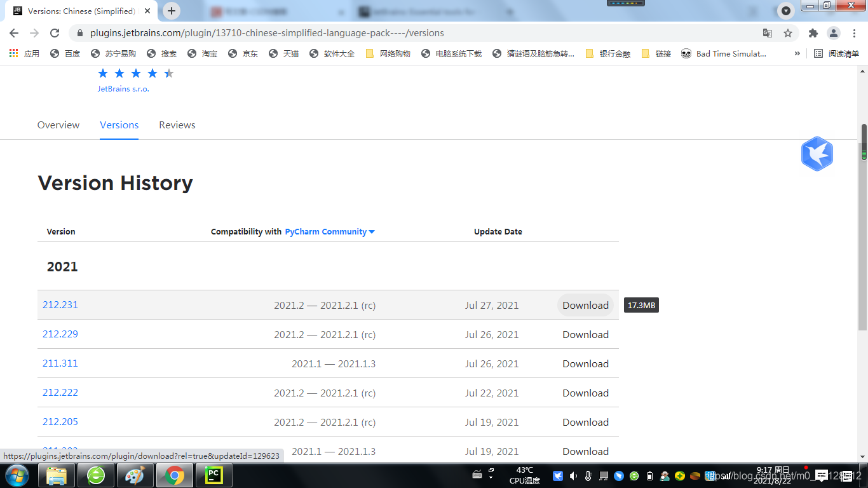The height and width of the screenshot is (488, 868).
Task: Open the 搜索 bookmark
Action: tap(161, 54)
